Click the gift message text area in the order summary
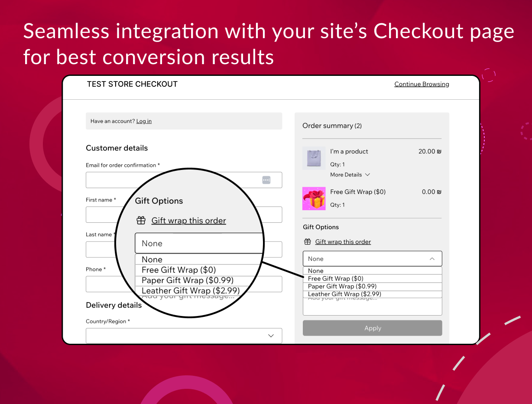 [x=373, y=306]
